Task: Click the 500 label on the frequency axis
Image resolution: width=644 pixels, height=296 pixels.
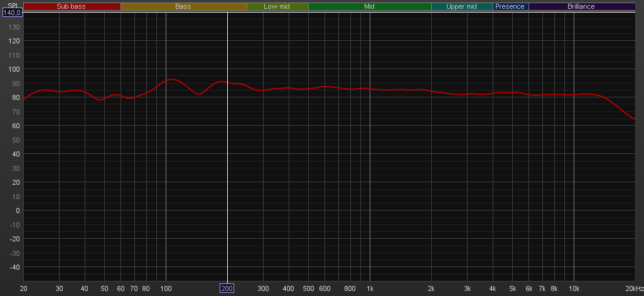Action: point(308,288)
